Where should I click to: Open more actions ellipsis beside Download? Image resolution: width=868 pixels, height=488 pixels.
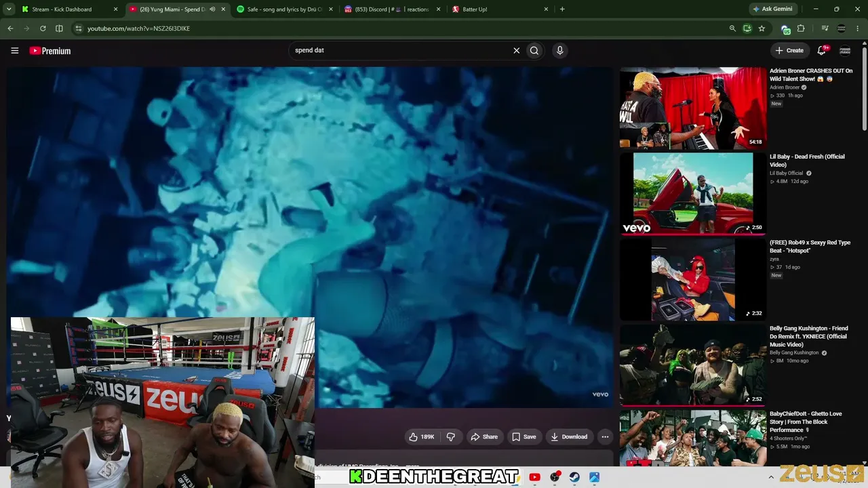click(x=605, y=436)
